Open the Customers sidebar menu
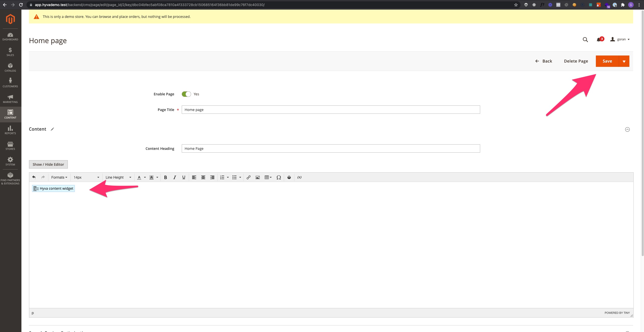Viewport: 644px width, 332px height. pyautogui.click(x=10, y=83)
